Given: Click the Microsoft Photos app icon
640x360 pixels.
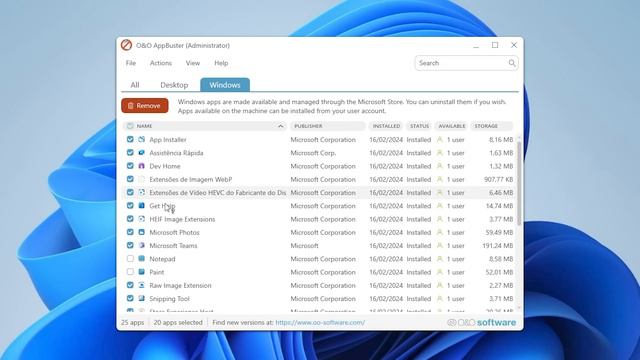Looking at the screenshot, I should pos(142,232).
